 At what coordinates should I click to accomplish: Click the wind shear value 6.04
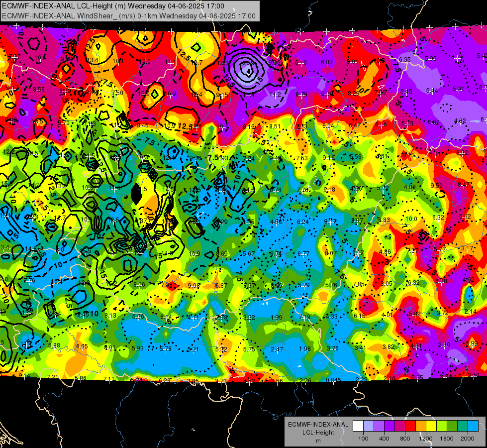point(328,126)
